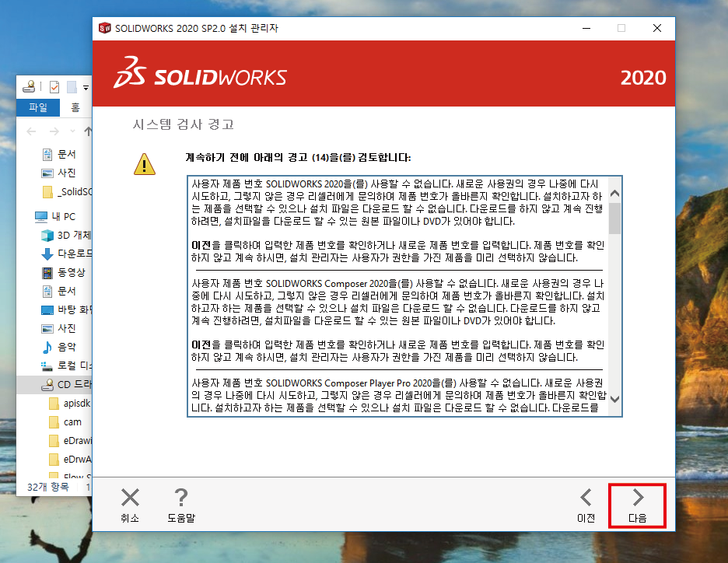
Task: Select the cam folder
Action: [65, 422]
